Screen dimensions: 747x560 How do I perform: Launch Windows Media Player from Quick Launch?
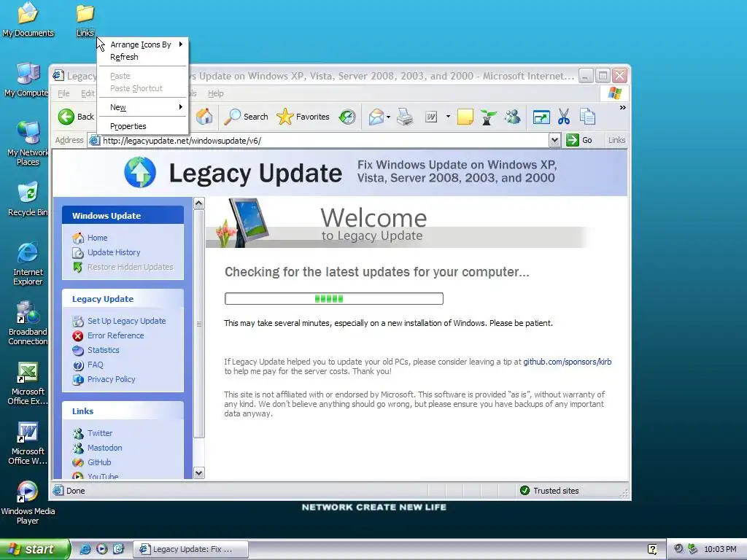tap(101, 549)
